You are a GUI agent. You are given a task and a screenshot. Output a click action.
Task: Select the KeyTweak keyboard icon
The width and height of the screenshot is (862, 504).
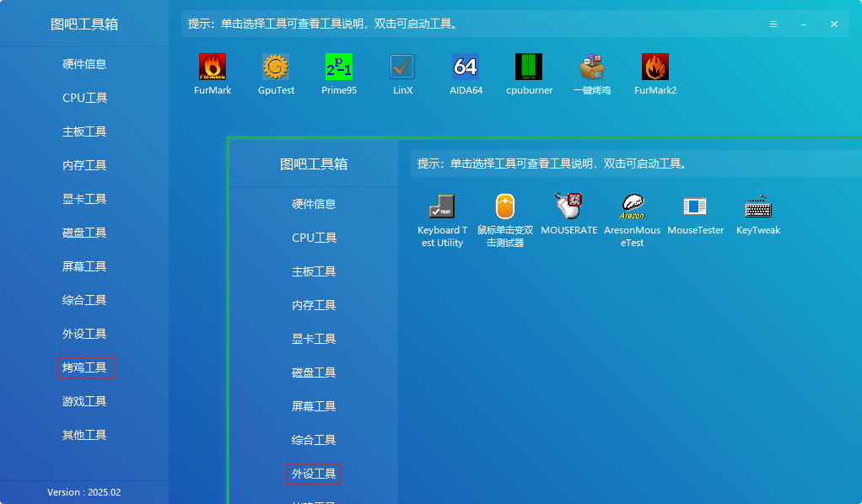point(758,206)
